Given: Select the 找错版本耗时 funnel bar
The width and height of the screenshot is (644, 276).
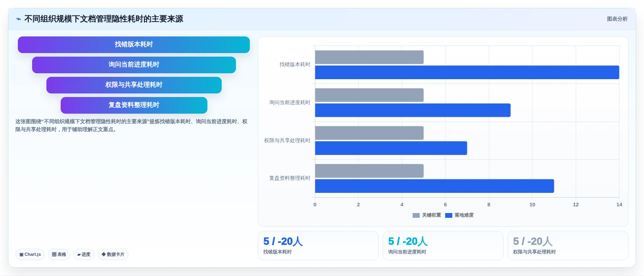Looking at the screenshot, I should (x=134, y=45).
